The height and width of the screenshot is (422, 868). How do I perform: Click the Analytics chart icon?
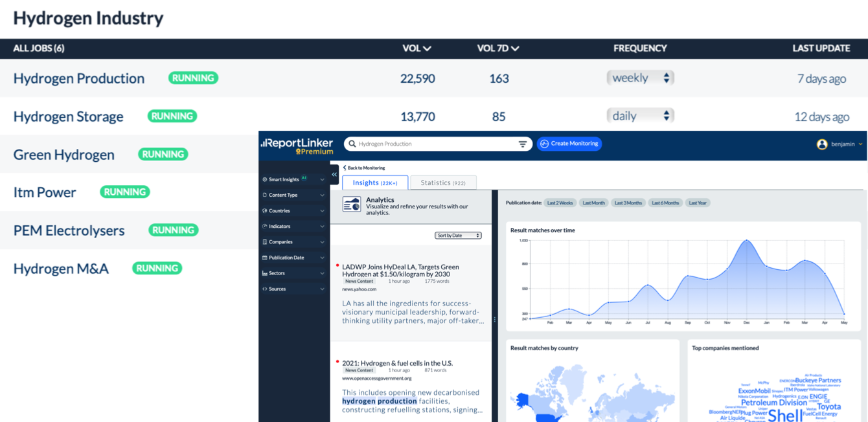click(352, 205)
